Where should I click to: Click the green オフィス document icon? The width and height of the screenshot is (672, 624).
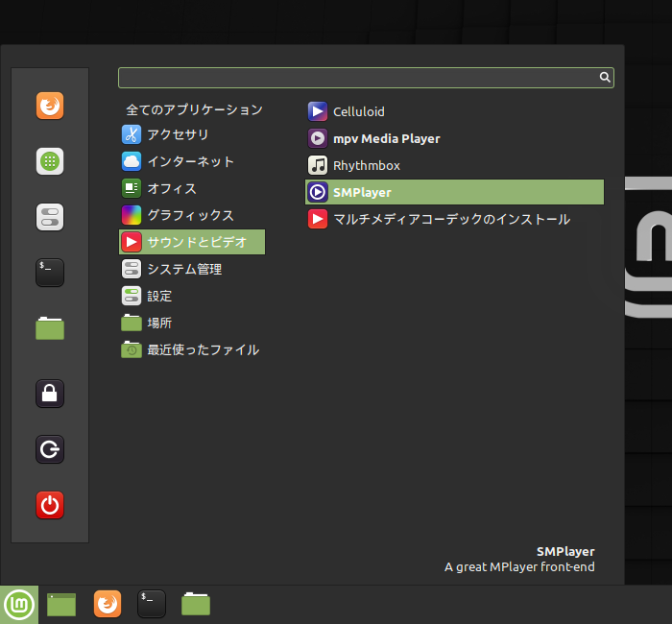point(132,188)
